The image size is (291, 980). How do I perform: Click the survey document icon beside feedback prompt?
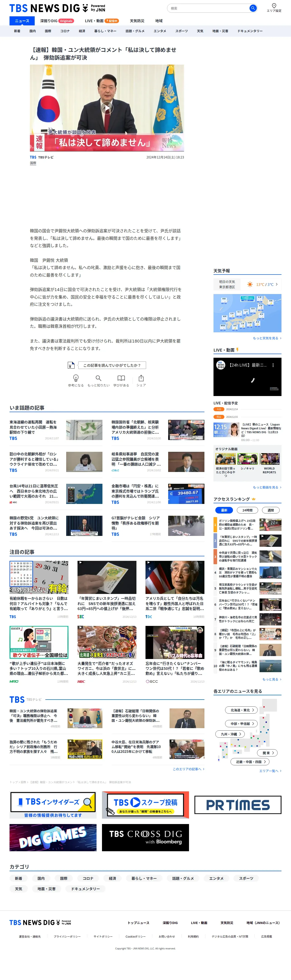click(71, 365)
